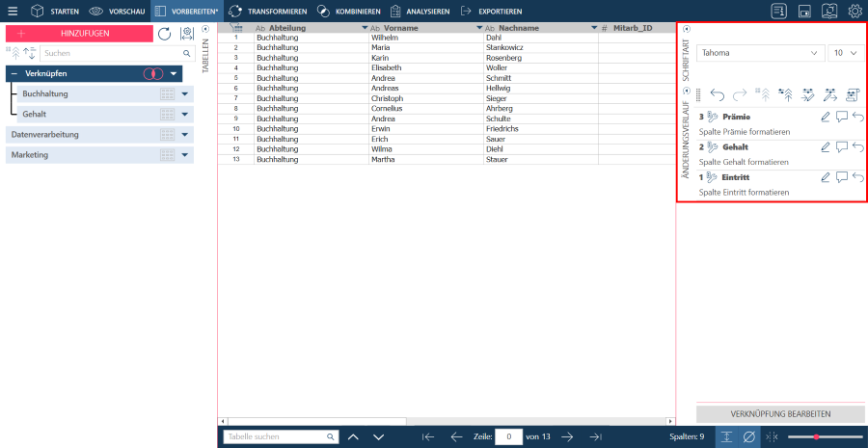The image size is (868, 448).
Task: Collapse the Verknüpfen tree node
Action: (14, 73)
